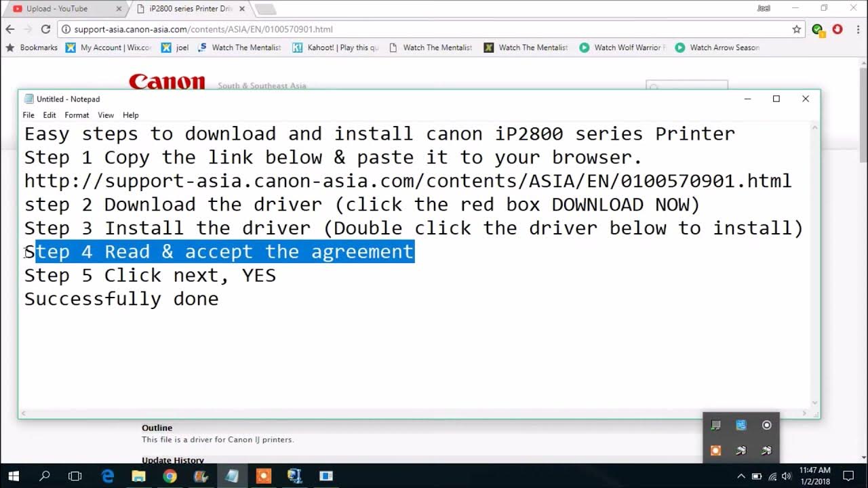Open the orange recorder app on taskbar

pos(263,476)
